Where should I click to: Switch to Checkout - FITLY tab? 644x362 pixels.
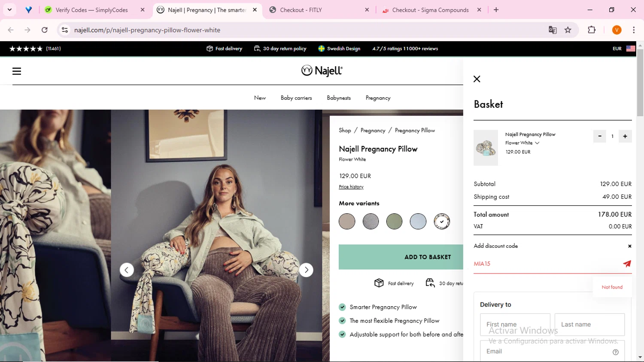point(319,10)
